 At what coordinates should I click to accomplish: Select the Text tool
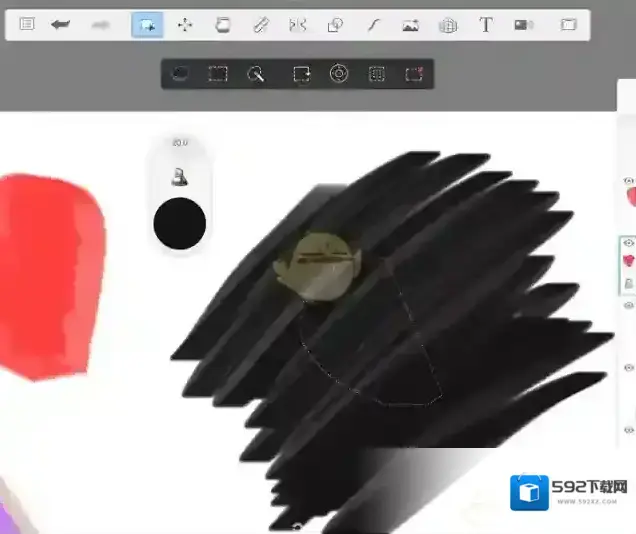point(486,25)
